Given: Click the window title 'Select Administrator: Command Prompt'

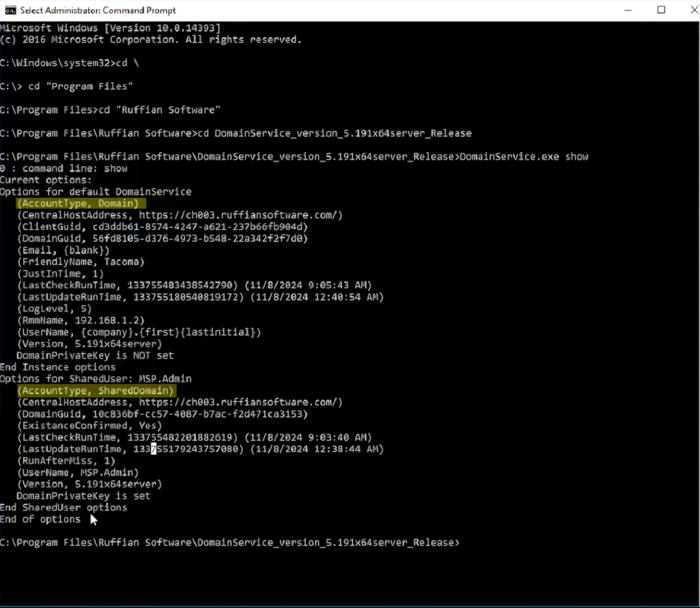Looking at the screenshot, I should point(98,10).
